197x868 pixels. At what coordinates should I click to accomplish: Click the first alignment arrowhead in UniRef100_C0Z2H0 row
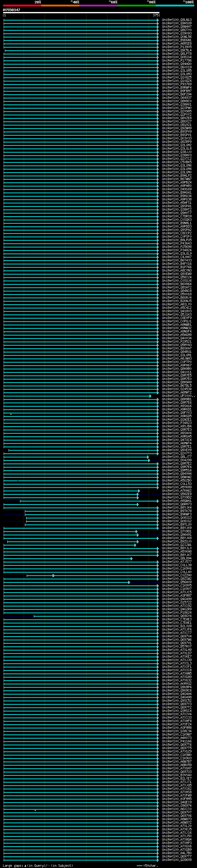(53, 575)
